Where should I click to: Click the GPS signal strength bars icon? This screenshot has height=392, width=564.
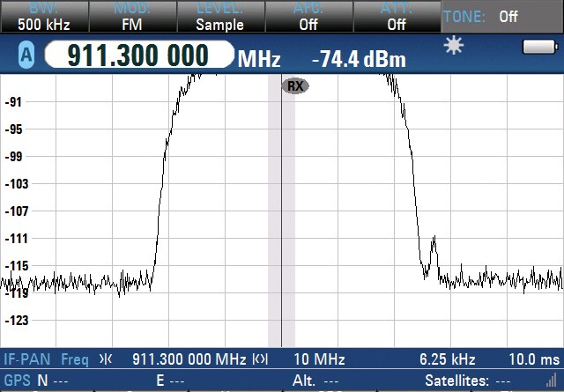click(x=551, y=381)
